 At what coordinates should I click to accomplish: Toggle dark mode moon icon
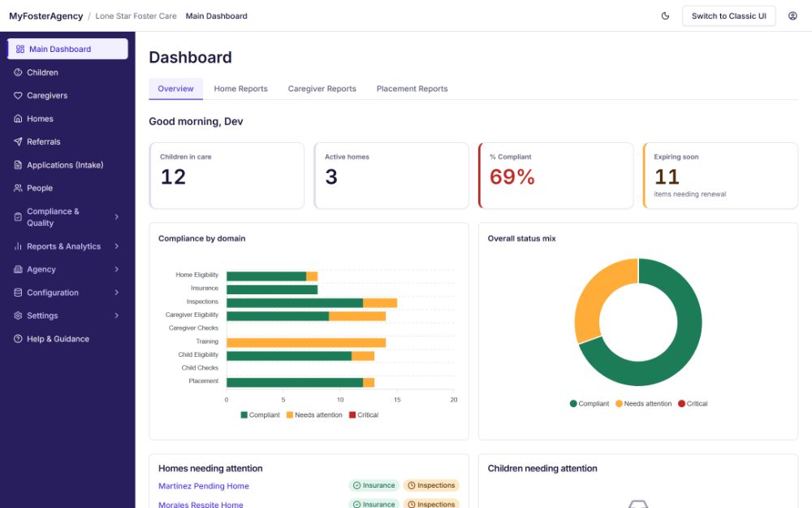pos(666,16)
